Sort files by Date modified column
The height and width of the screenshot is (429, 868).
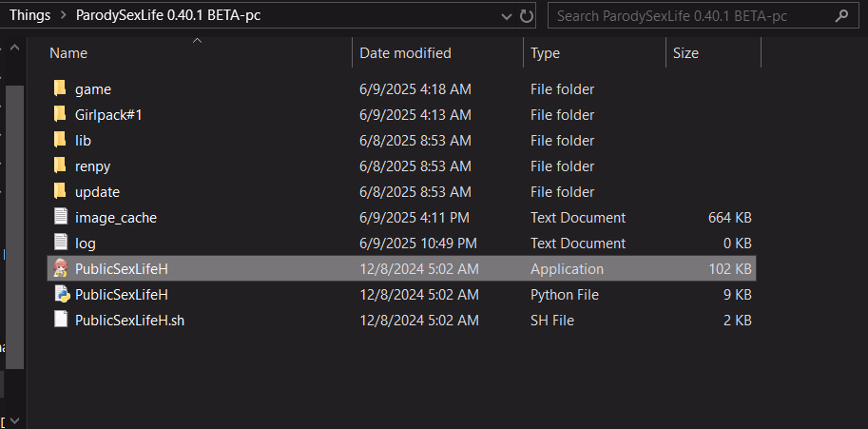[x=405, y=53]
